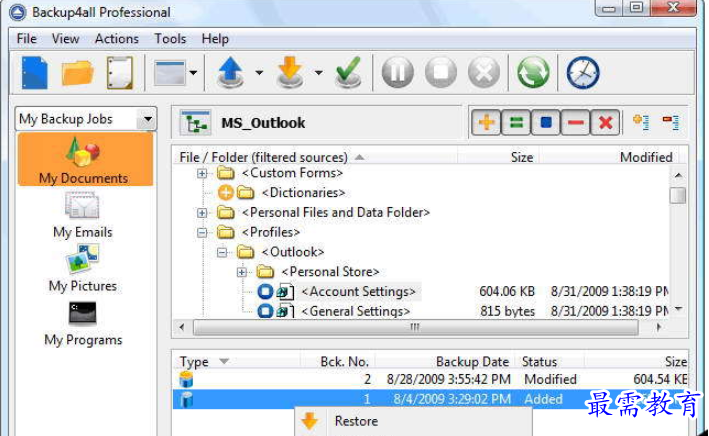
Task: Click the file tree scroll right arrow
Action: click(659, 327)
